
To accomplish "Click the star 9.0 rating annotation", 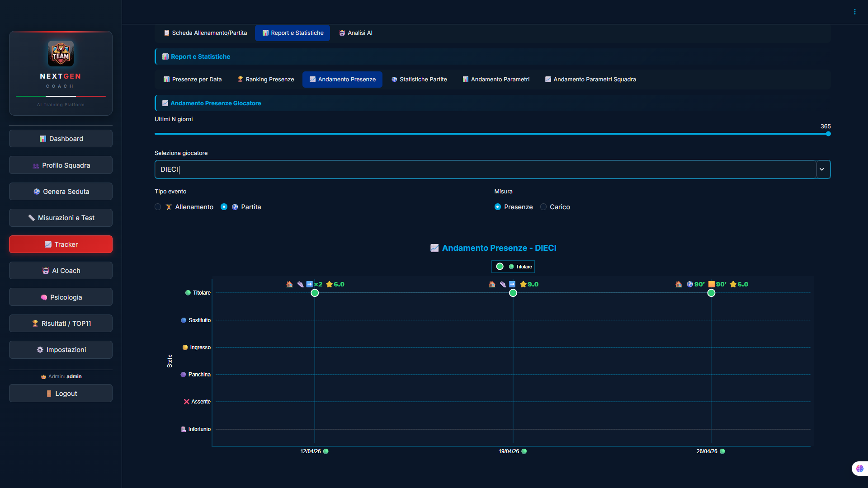I will coord(529,284).
